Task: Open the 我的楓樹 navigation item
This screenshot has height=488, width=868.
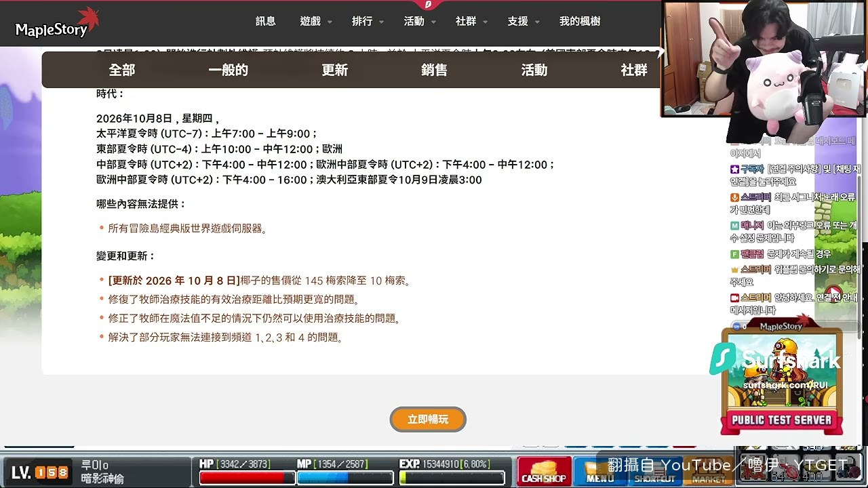Action: point(580,21)
